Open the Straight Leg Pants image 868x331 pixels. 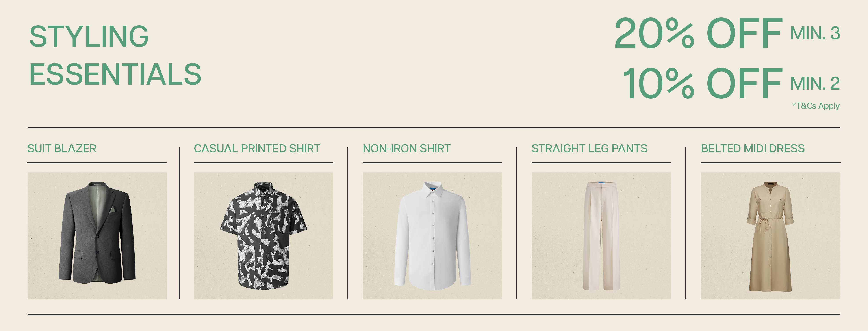(601, 236)
